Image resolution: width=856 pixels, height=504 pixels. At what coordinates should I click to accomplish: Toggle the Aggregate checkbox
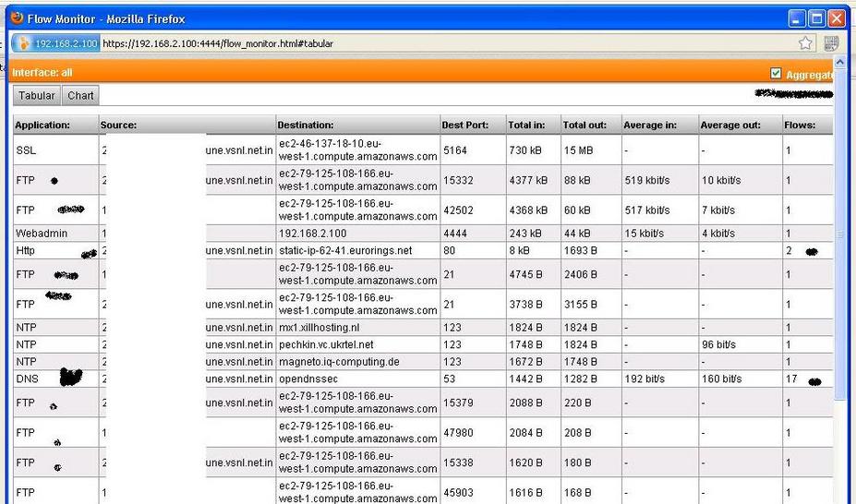click(x=776, y=73)
